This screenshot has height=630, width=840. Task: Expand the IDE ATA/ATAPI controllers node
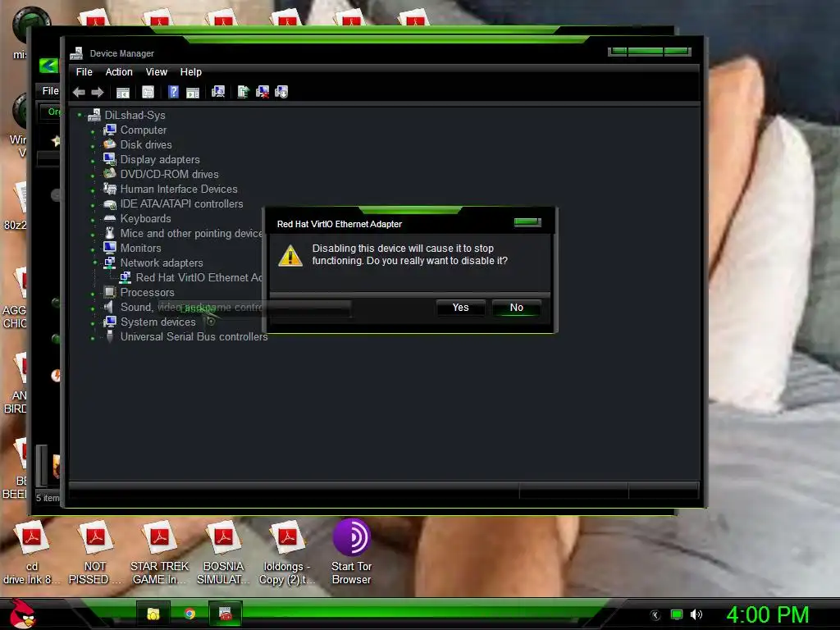click(93, 205)
